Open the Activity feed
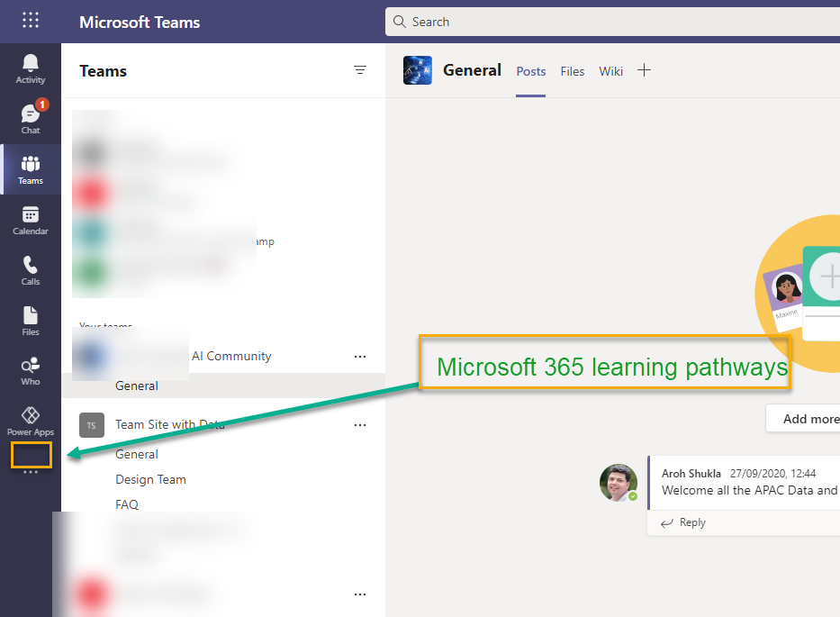Viewport: 840px width, 617px height. [30, 66]
